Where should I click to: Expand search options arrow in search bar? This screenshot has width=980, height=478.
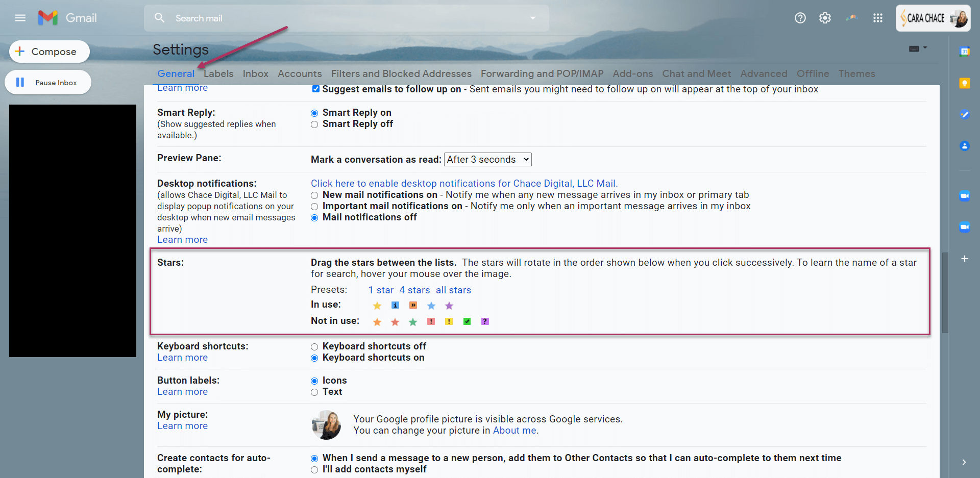[533, 18]
